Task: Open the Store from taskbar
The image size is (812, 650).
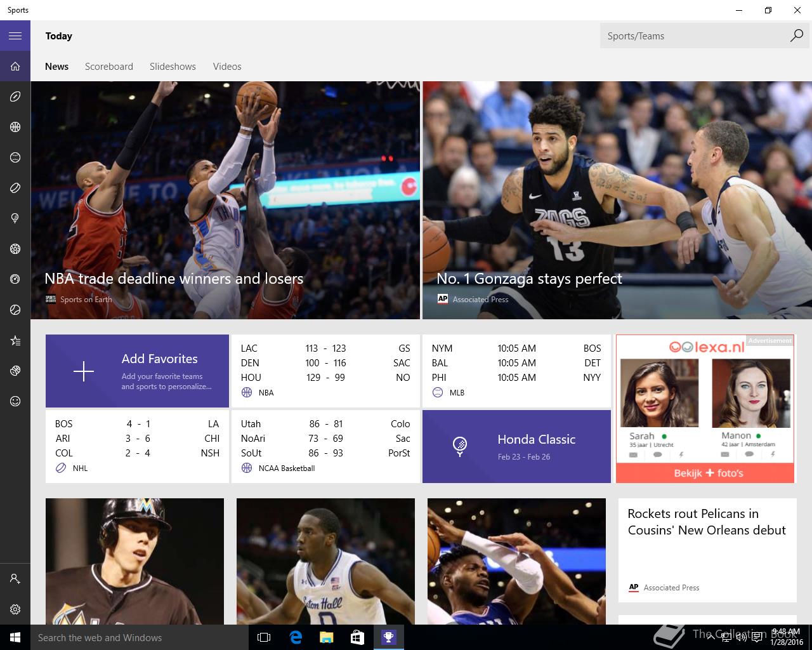Action: 357,637
